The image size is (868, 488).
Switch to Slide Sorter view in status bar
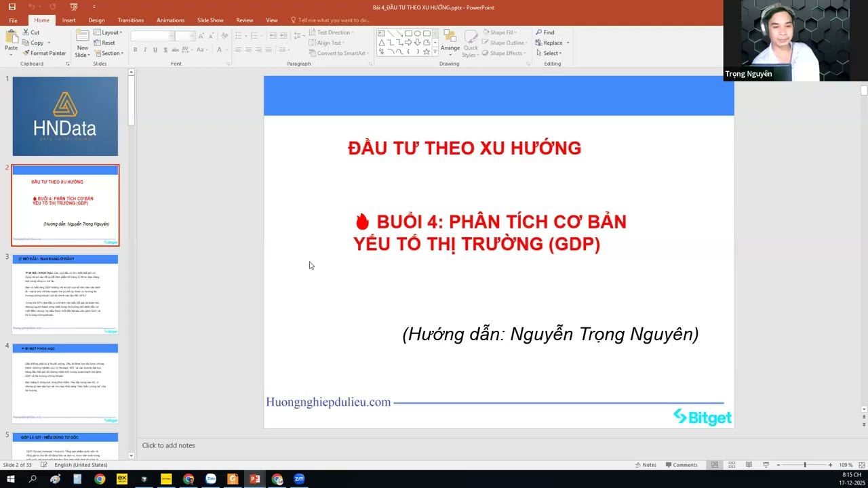click(x=732, y=465)
